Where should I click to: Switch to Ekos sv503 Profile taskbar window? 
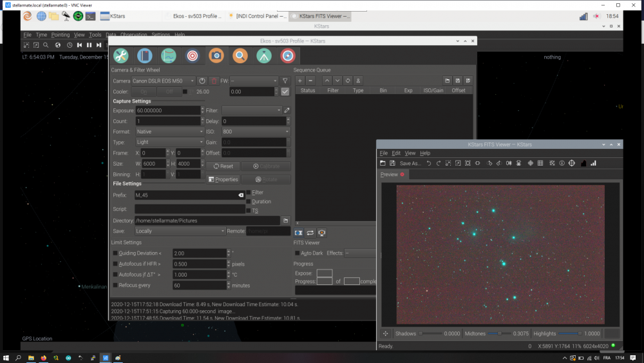coord(194,16)
